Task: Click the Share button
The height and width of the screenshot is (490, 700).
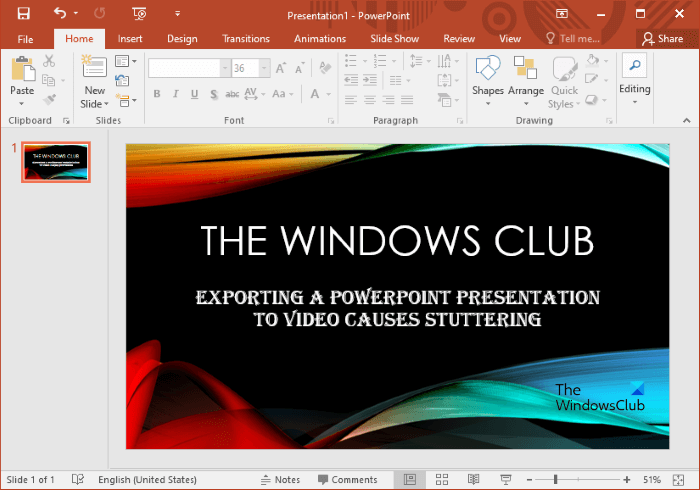Action: coord(662,39)
